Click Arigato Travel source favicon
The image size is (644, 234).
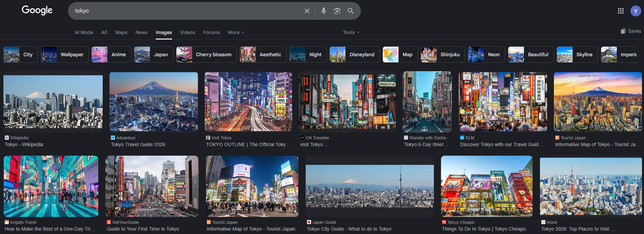coord(7,222)
